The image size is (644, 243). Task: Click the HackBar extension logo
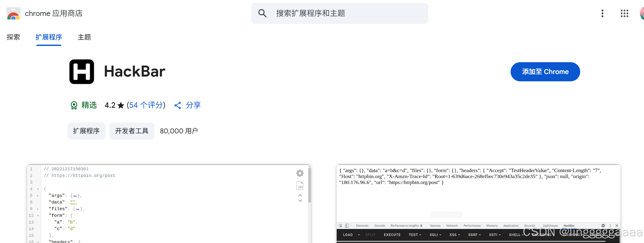(82, 72)
